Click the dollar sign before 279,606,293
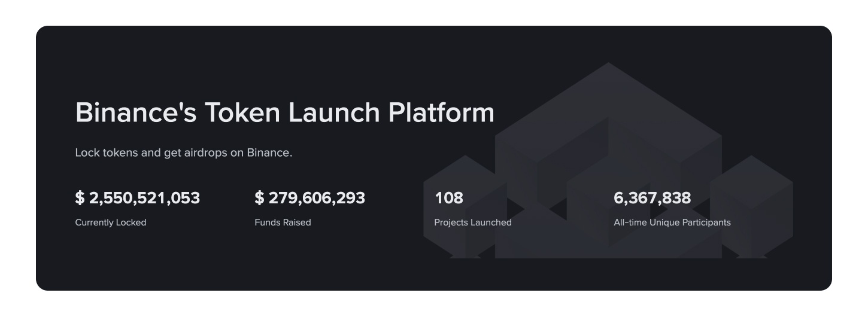 [x=259, y=198]
